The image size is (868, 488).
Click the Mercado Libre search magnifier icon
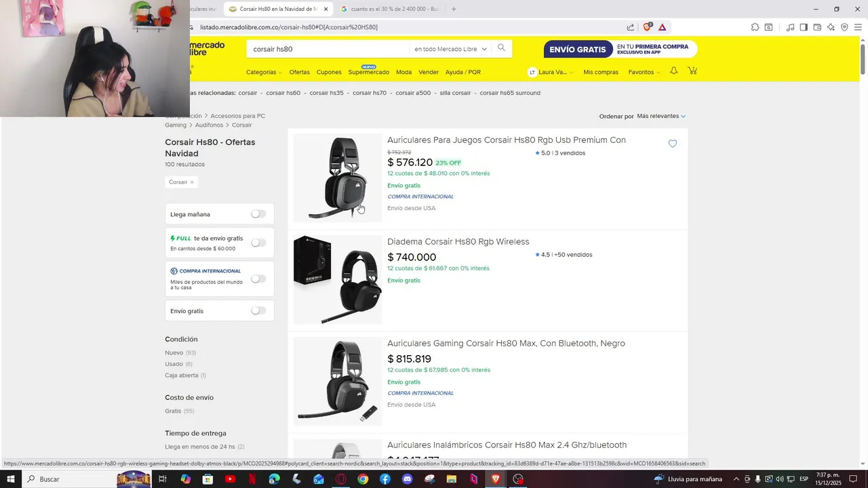pyautogui.click(x=501, y=48)
